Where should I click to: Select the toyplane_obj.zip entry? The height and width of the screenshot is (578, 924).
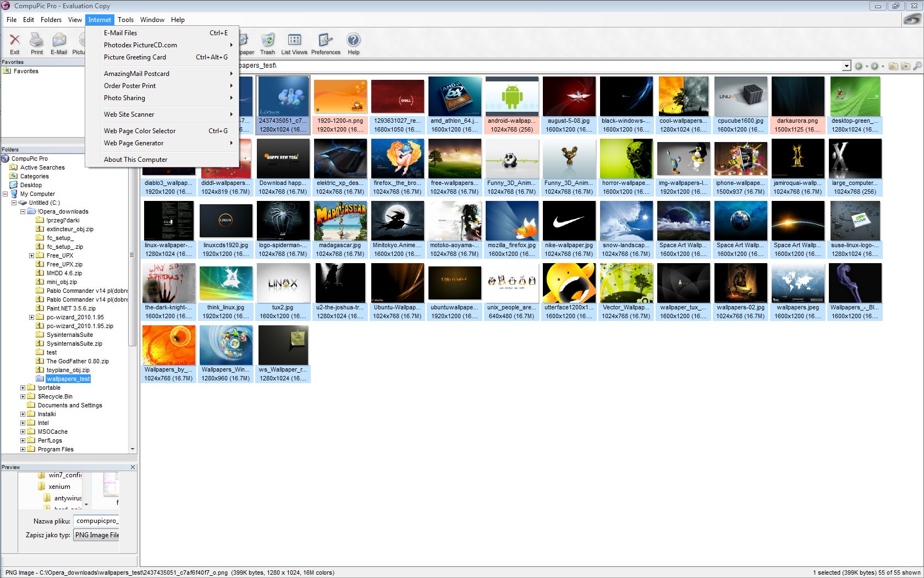[x=68, y=370]
